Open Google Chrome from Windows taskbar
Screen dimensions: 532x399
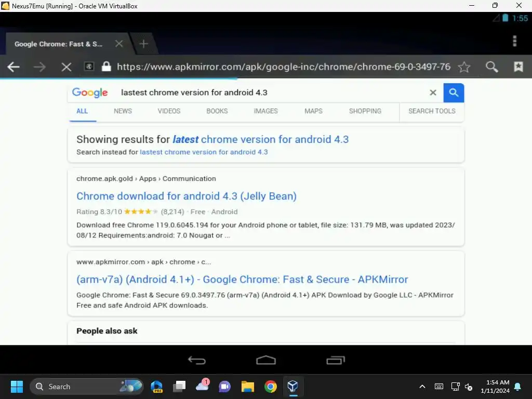(x=270, y=387)
